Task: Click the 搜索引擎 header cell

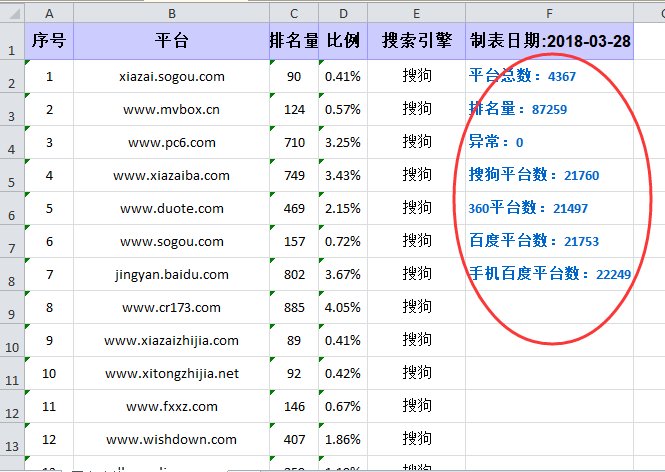Action: (416, 41)
